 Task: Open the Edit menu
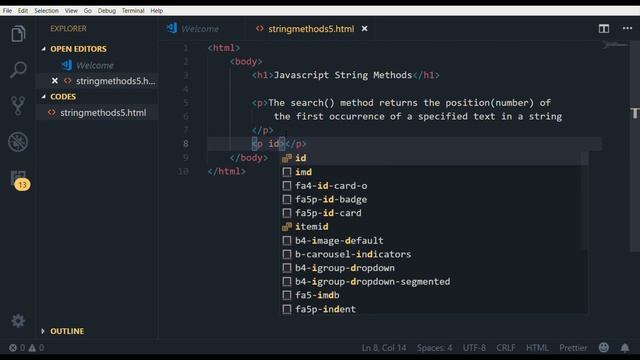click(x=23, y=11)
